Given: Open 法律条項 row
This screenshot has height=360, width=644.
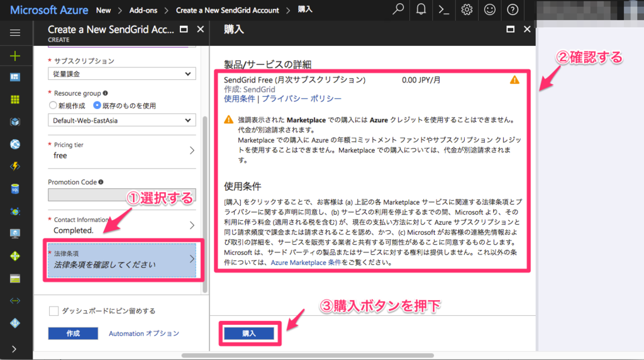Looking at the screenshot, I should (x=122, y=260).
